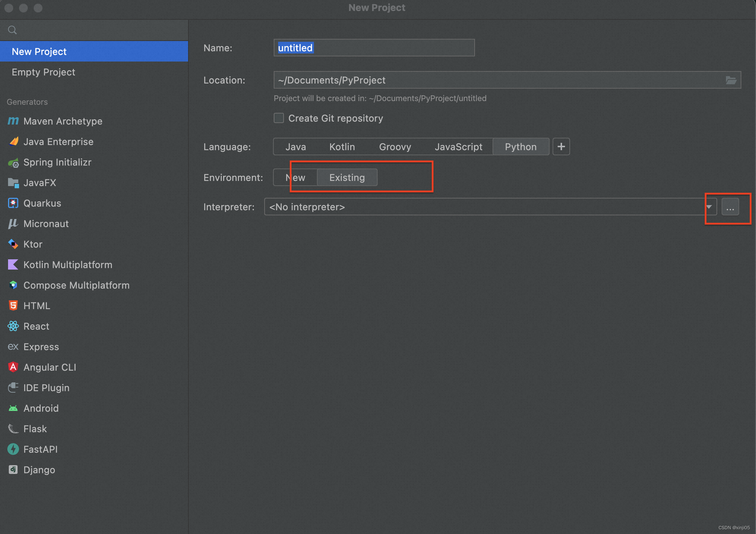Open the Interpreter dropdown arrow
756x534 pixels.
pos(709,207)
